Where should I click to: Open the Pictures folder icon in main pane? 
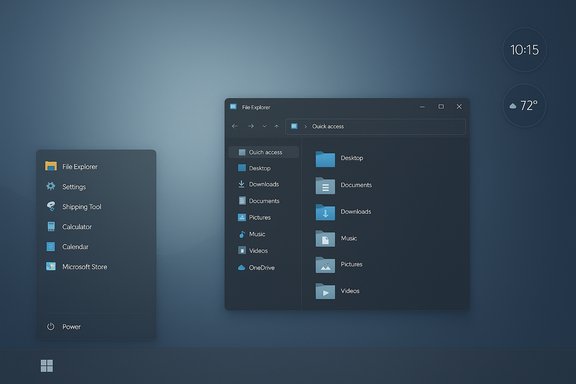[325, 265]
